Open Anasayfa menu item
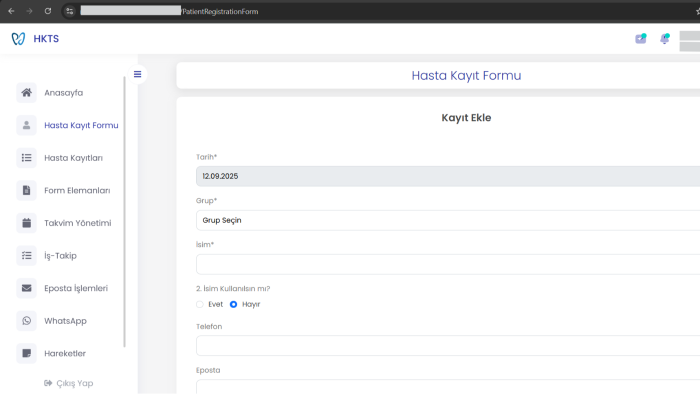 pos(63,93)
